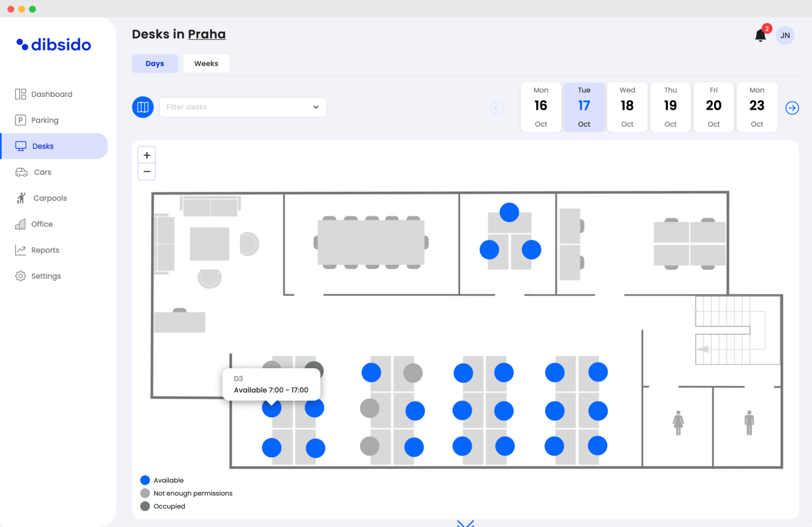This screenshot has width=812, height=527.
Task: Select Fri 20 Oct date
Action: coord(713,107)
